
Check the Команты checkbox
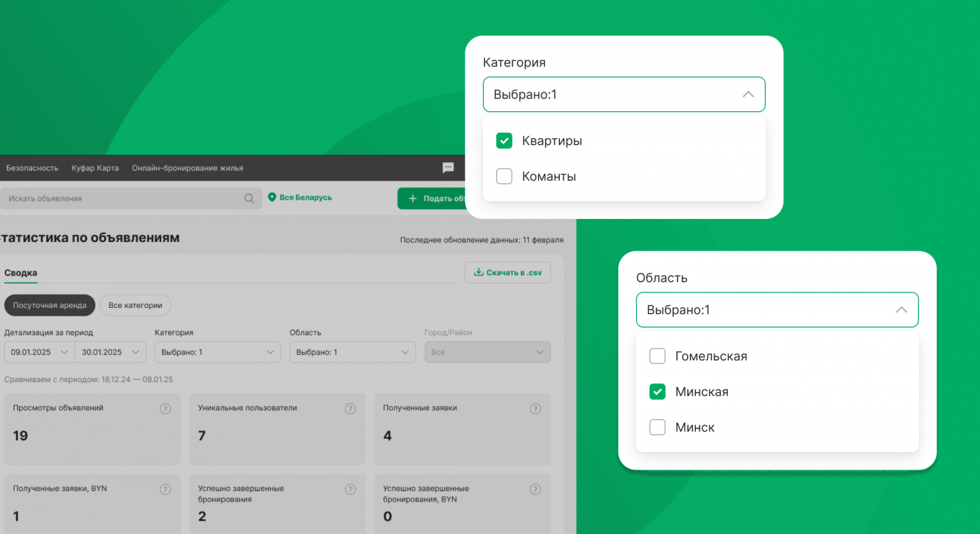click(x=504, y=176)
